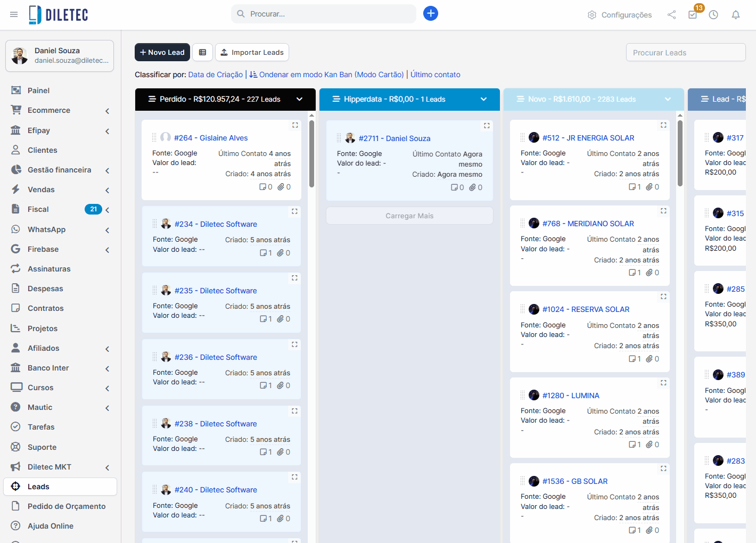Click the Novo Lead button
Screen dimensions: 756x543
click(162, 52)
